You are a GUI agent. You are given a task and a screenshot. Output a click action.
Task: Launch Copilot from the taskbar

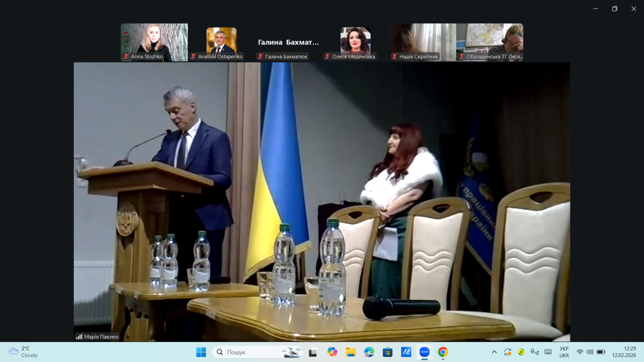pos(332,352)
